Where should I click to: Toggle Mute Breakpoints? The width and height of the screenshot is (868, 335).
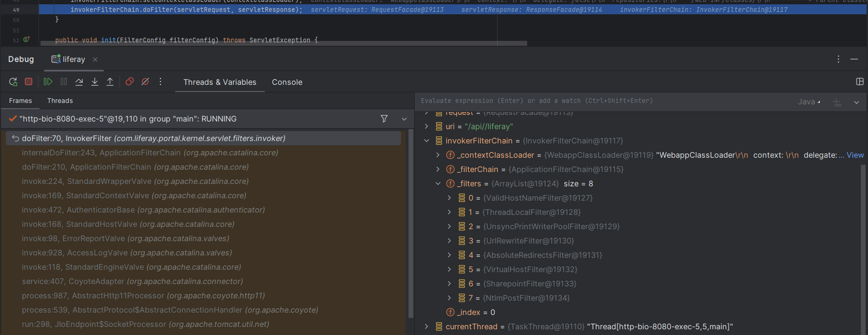(x=145, y=82)
